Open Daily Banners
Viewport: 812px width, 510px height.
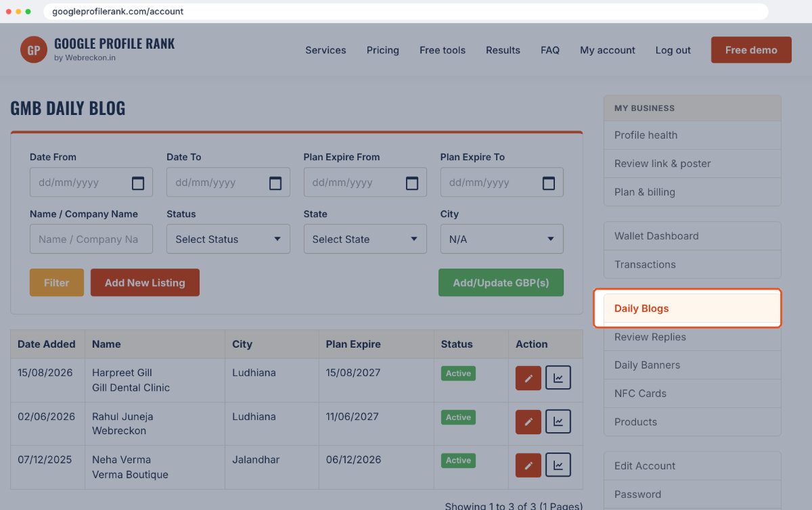(692, 365)
